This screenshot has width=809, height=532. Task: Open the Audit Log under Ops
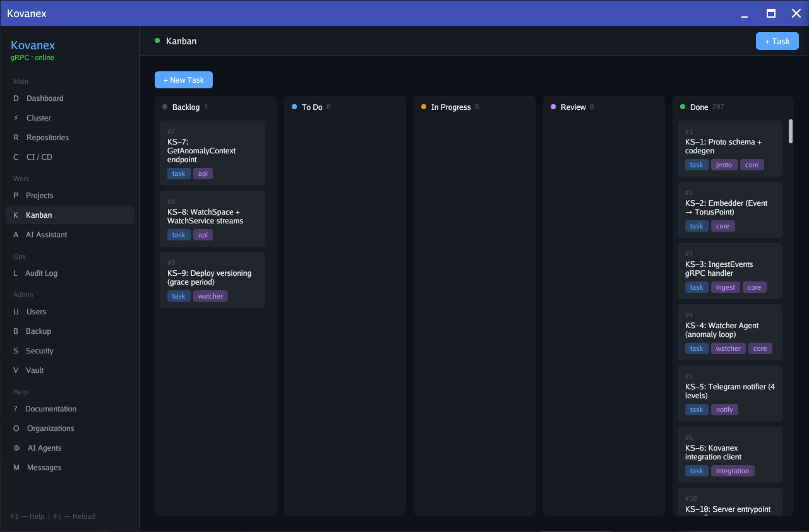coord(40,273)
